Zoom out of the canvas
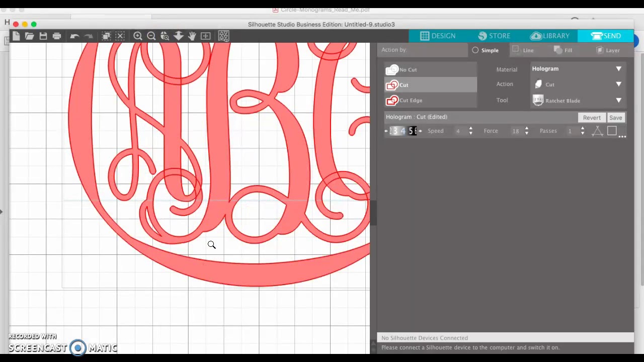644x362 pixels. tap(151, 36)
